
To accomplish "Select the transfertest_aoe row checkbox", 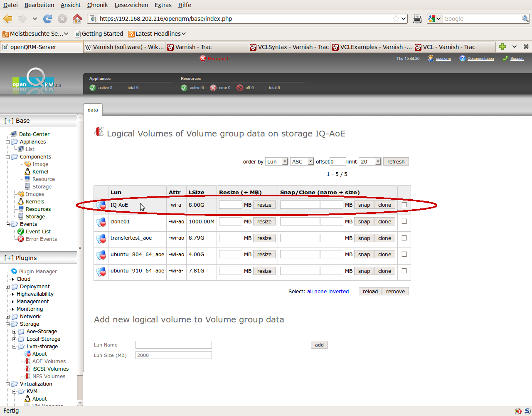I will point(404,238).
